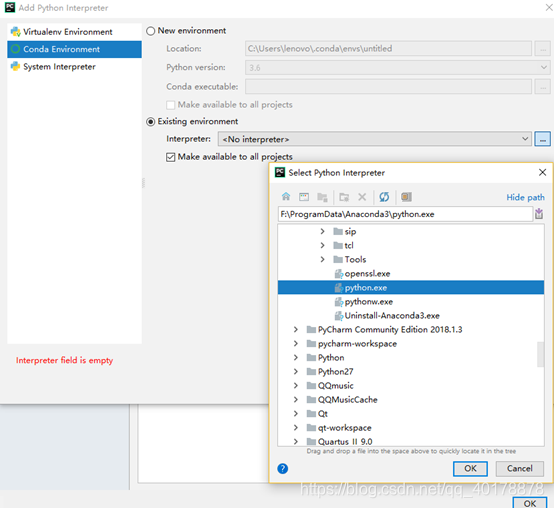Click the Tools folder icon
The height and width of the screenshot is (508, 554).
(338, 260)
